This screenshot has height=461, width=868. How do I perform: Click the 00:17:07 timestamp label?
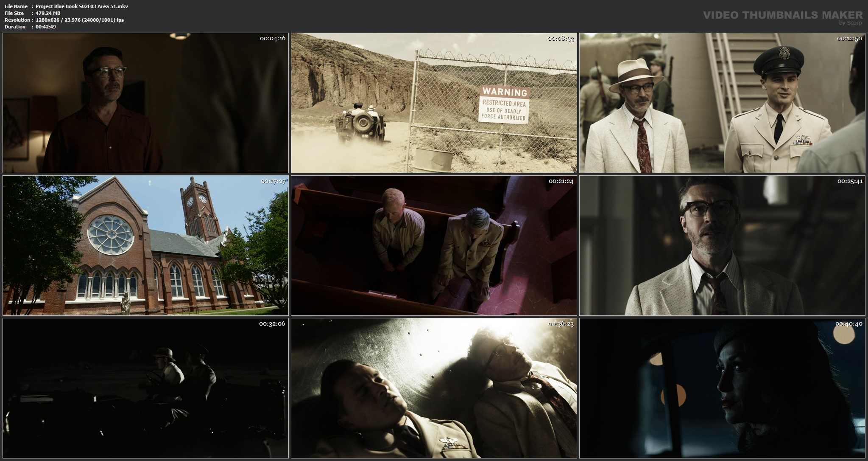pos(273,181)
